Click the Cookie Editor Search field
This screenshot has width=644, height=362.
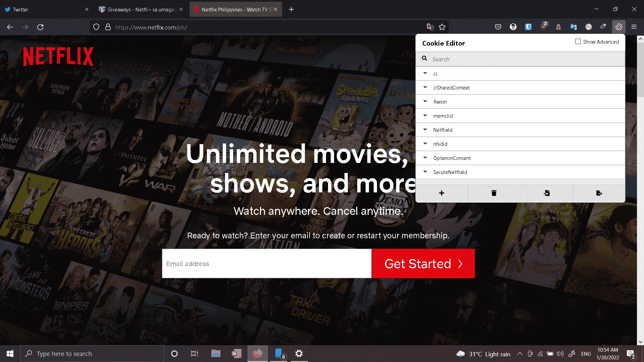pos(520,59)
